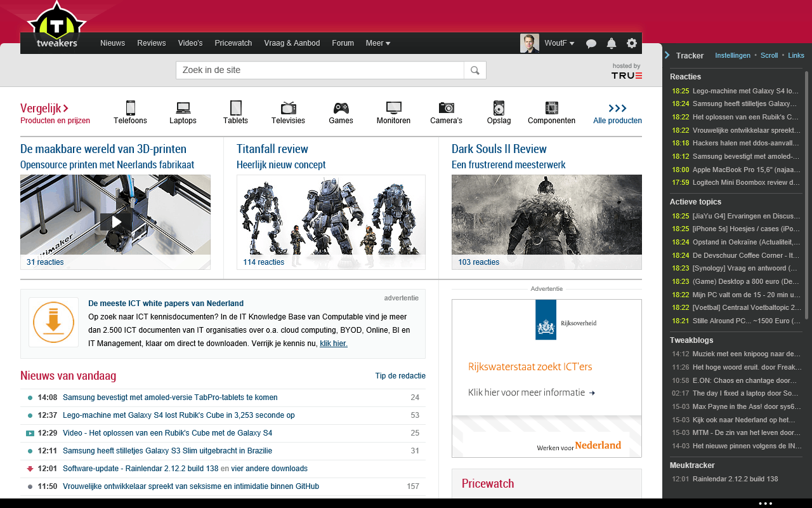Viewport: 812px width, 508px height.
Task: Open 114 reacties on Titanfall review
Action: [264, 262]
